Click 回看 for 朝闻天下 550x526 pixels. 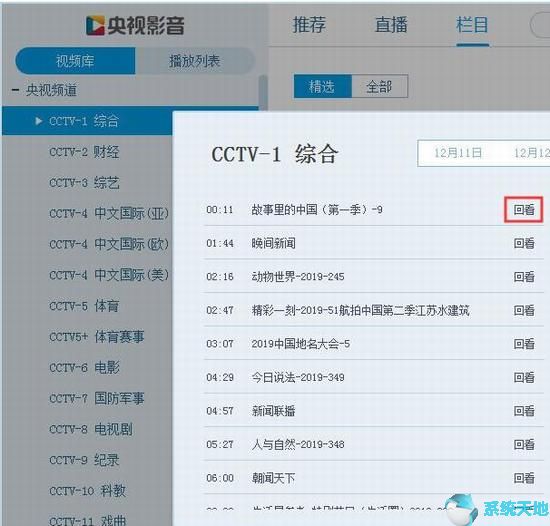click(x=524, y=478)
